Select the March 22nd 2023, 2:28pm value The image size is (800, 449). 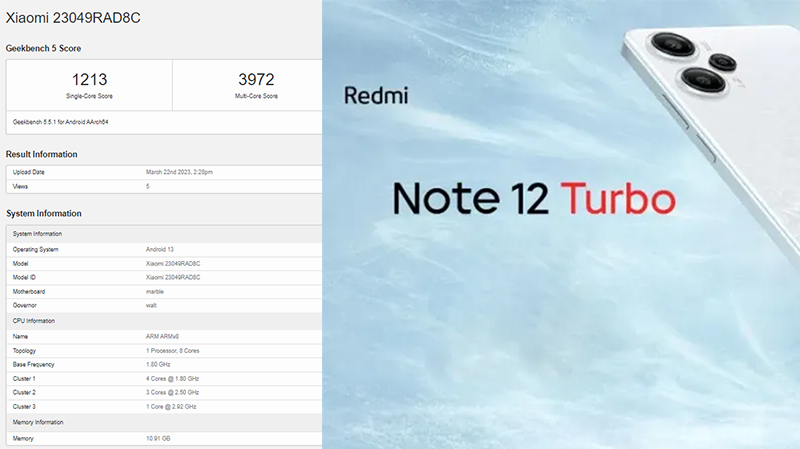(x=179, y=172)
